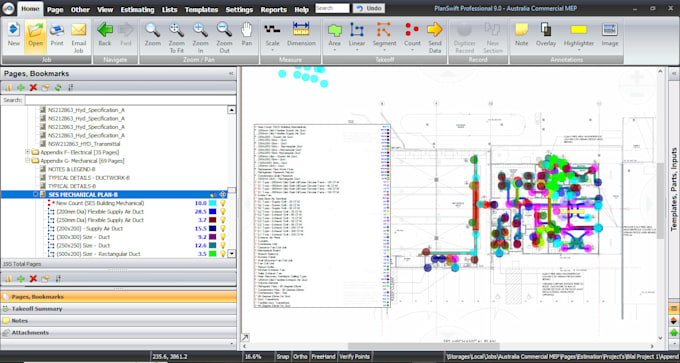Click red X delete in Pages toolbar
The height and width of the screenshot is (363, 680).
point(33,88)
